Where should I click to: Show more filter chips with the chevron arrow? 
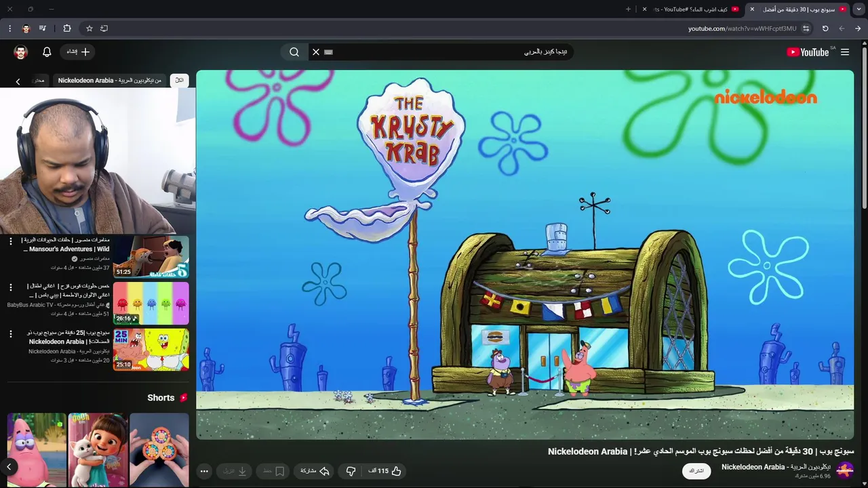(18, 81)
